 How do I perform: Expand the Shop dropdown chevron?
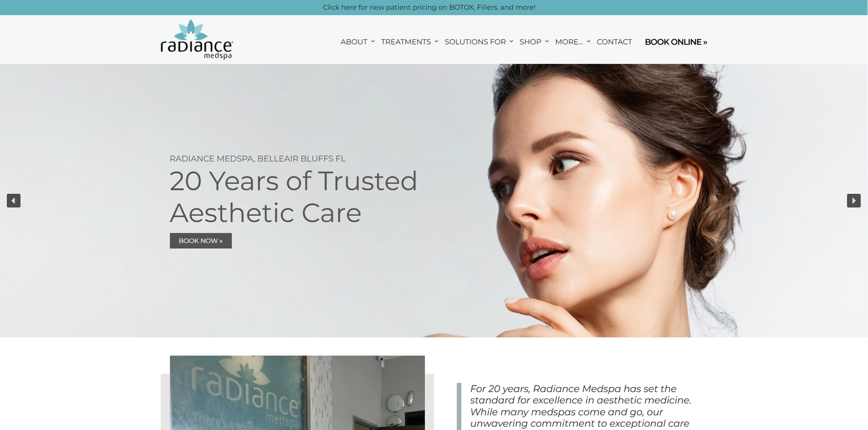coord(547,41)
